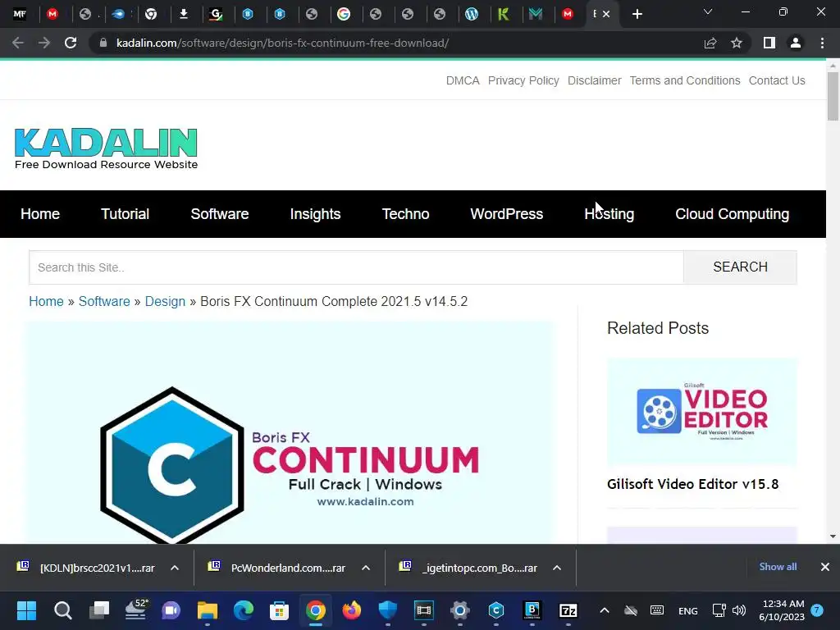Screen dimensions: 840x630
Task: Launch Microsoft Edge from taskbar
Action: click(244, 610)
